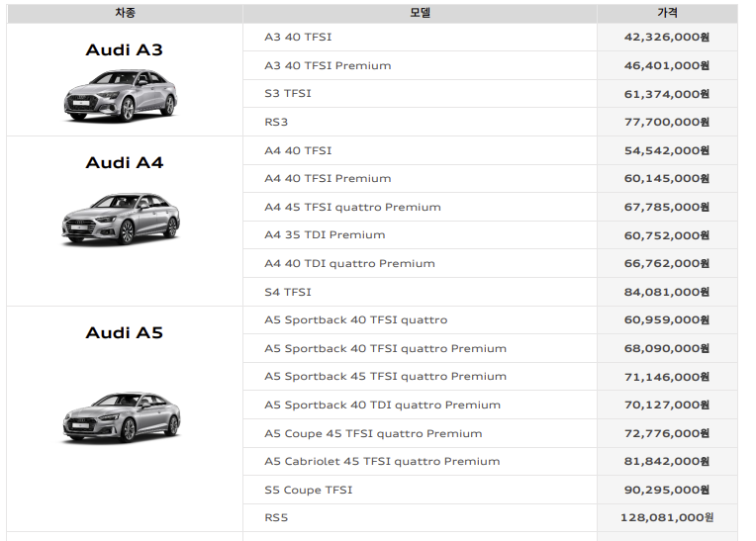Select the RS3 model
The height and width of the screenshot is (541, 756).
[x=276, y=122]
